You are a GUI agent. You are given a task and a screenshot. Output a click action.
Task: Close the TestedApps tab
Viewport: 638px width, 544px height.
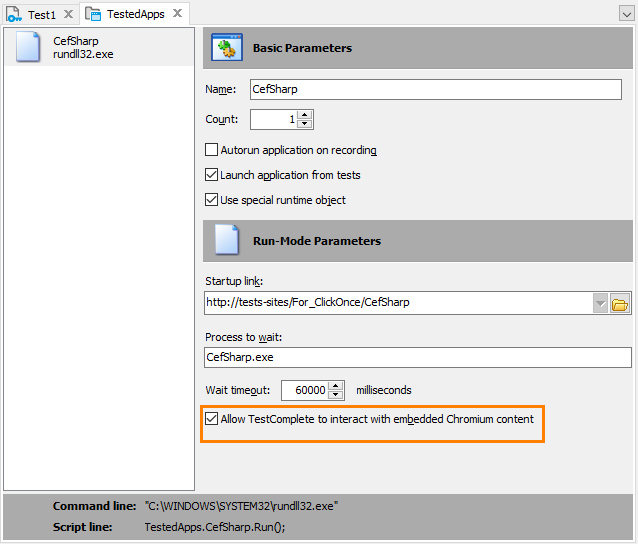(x=177, y=14)
